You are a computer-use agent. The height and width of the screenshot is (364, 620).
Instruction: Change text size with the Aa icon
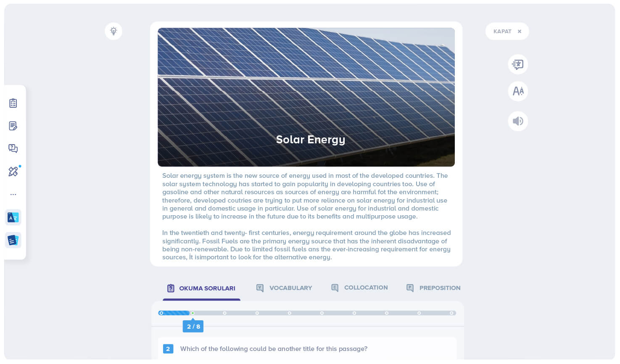point(518,91)
